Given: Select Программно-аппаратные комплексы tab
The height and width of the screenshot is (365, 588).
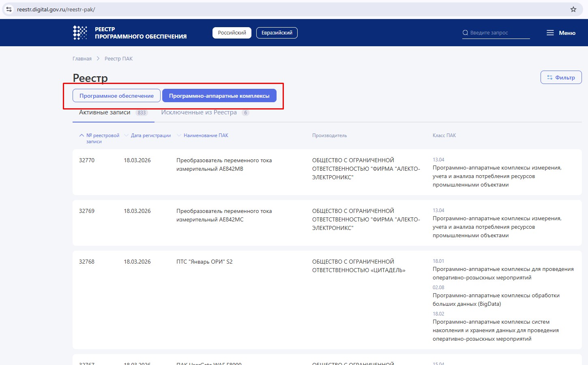Looking at the screenshot, I should (219, 96).
